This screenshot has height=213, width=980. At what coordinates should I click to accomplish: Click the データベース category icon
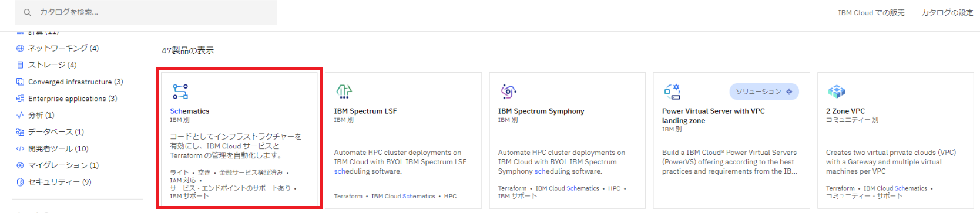tap(20, 132)
